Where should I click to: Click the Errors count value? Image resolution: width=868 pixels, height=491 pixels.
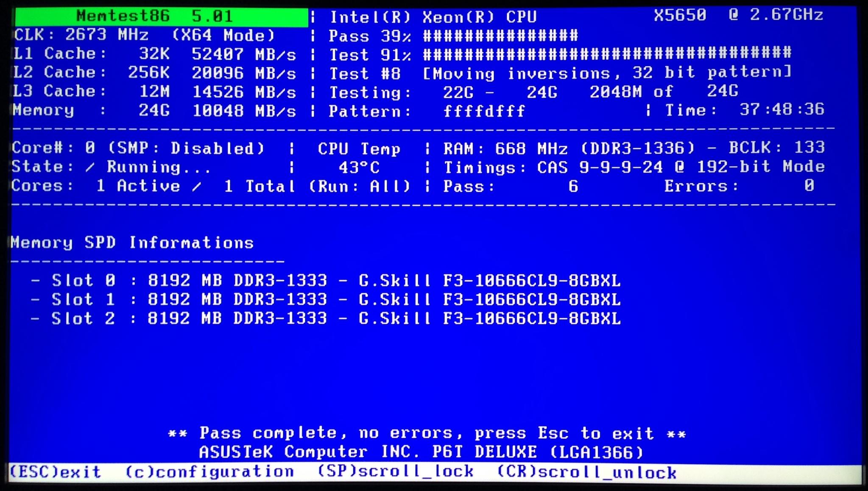tap(809, 186)
